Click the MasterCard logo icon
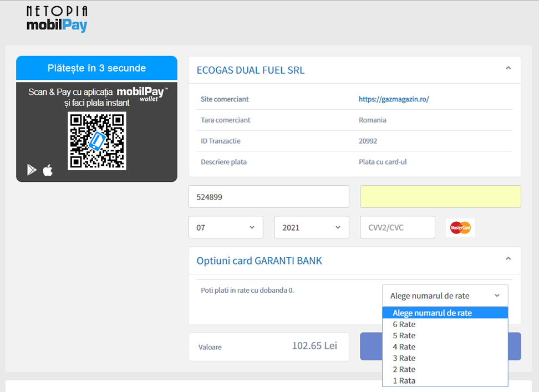This screenshot has height=392, width=539. coord(460,227)
